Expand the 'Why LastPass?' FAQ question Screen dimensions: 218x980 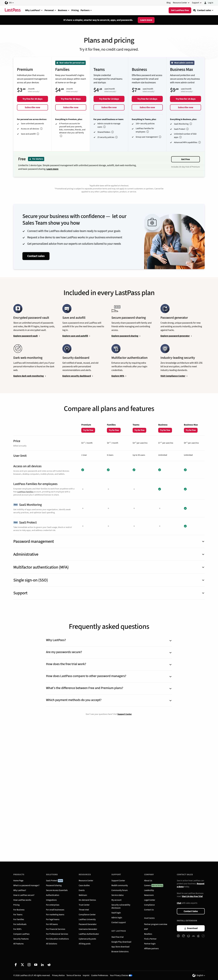pos(170,640)
